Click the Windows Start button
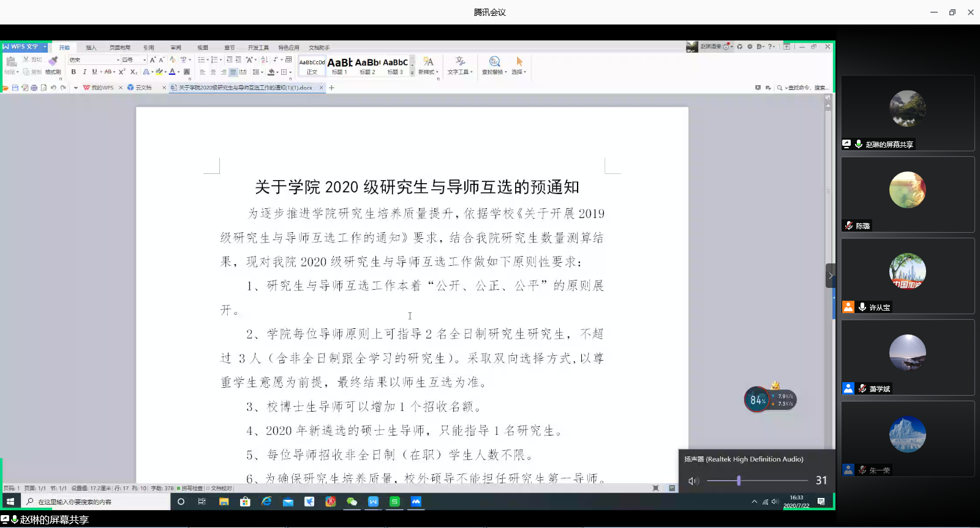Image resolution: width=980 pixels, height=528 pixels. 10,501
